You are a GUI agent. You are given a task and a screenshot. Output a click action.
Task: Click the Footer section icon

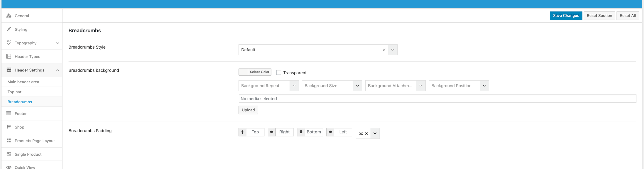9,113
